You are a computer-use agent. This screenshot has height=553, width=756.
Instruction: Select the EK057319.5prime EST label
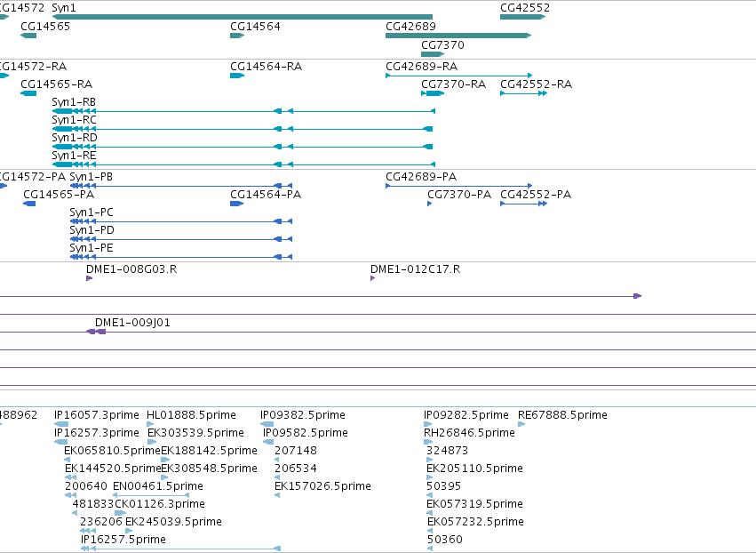pyautogui.click(x=475, y=505)
